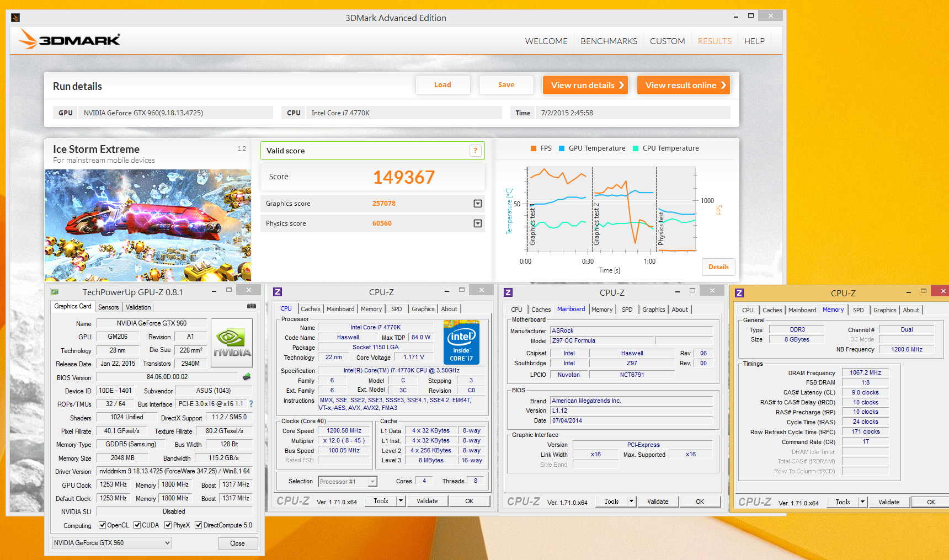949x560 pixels.
Task: Click the BIOS save chip icon in GPU-Z
Action: tap(247, 377)
